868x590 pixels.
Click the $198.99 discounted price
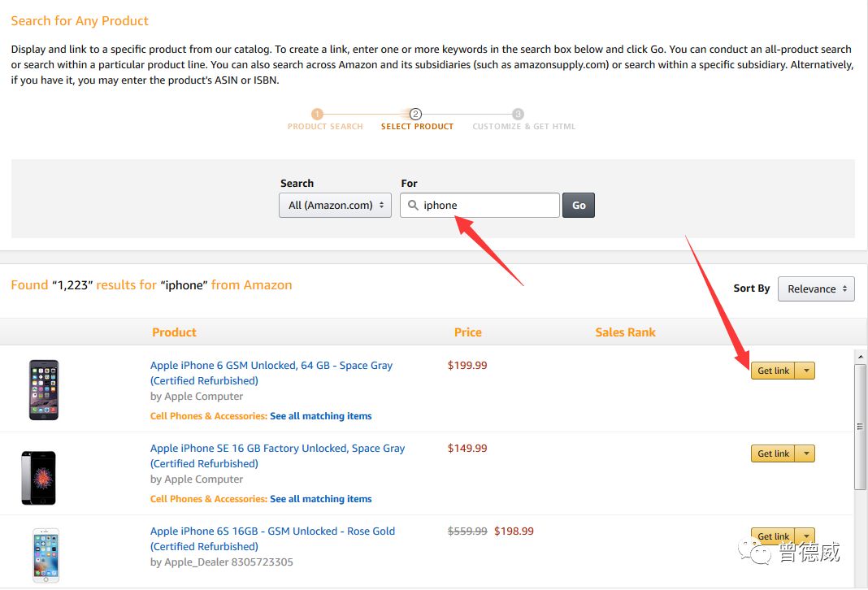[x=514, y=531]
